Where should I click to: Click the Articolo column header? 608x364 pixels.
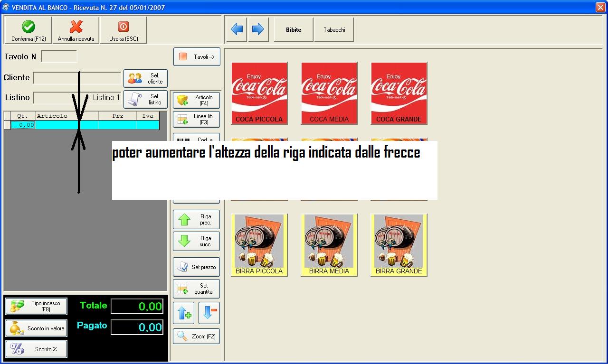pyautogui.click(x=67, y=116)
